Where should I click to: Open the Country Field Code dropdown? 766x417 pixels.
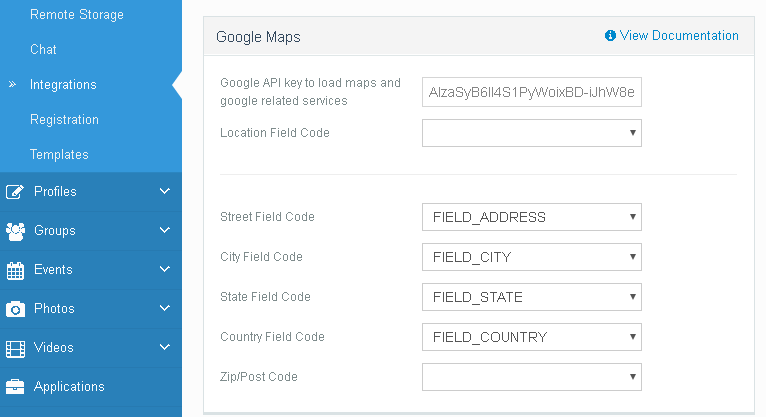point(531,337)
